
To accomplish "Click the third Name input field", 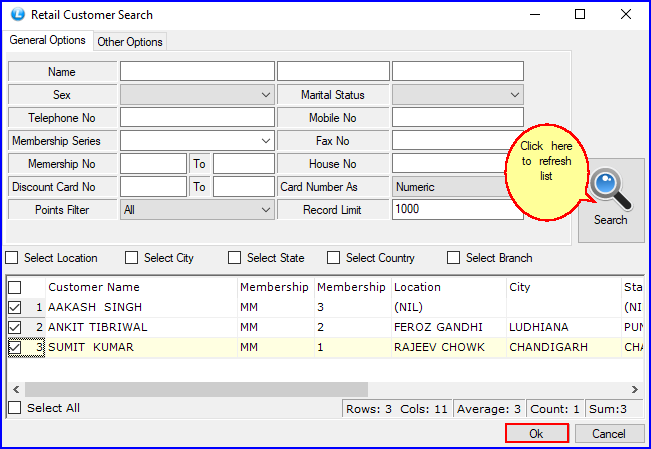I will point(458,71).
